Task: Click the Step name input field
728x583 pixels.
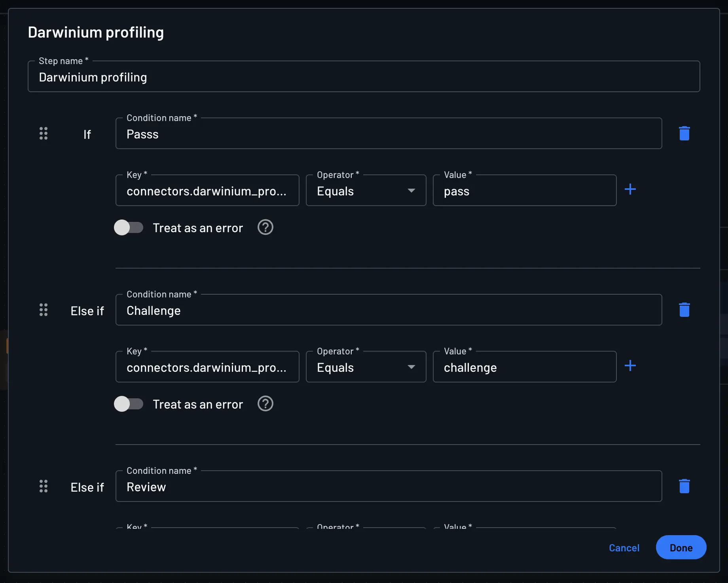Action: 363,77
